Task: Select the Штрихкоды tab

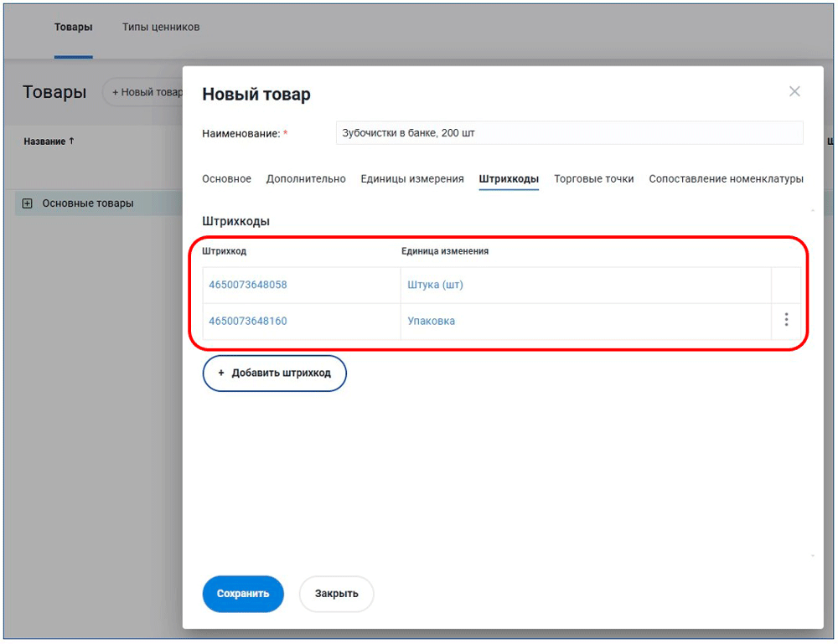Action: click(x=509, y=178)
